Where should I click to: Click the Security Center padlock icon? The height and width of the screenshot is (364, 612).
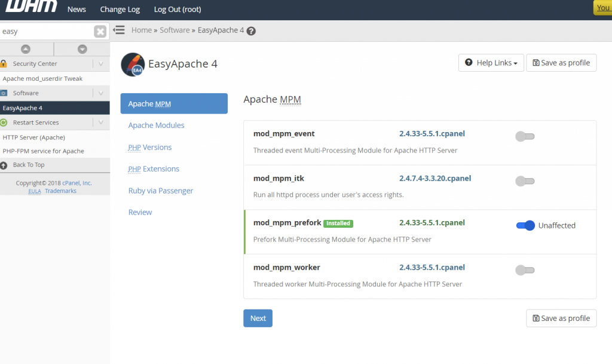tap(4, 63)
